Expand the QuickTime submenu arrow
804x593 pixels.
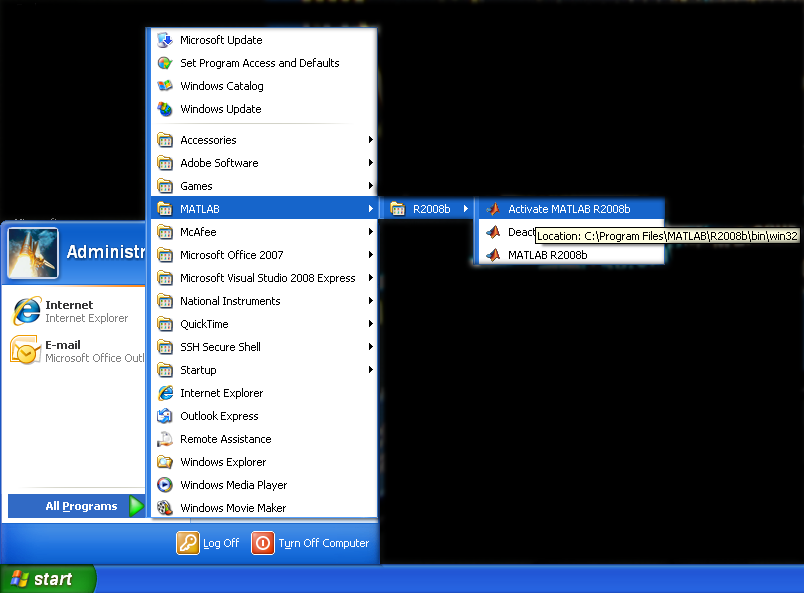click(370, 324)
